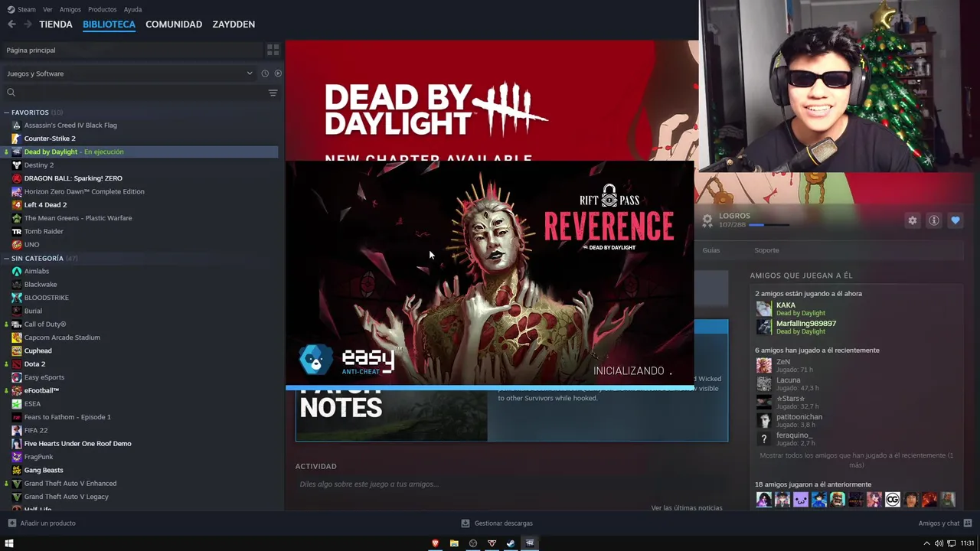Select Assassin's Creed IV Black Flag
The height and width of the screenshot is (551, 980).
click(x=70, y=125)
